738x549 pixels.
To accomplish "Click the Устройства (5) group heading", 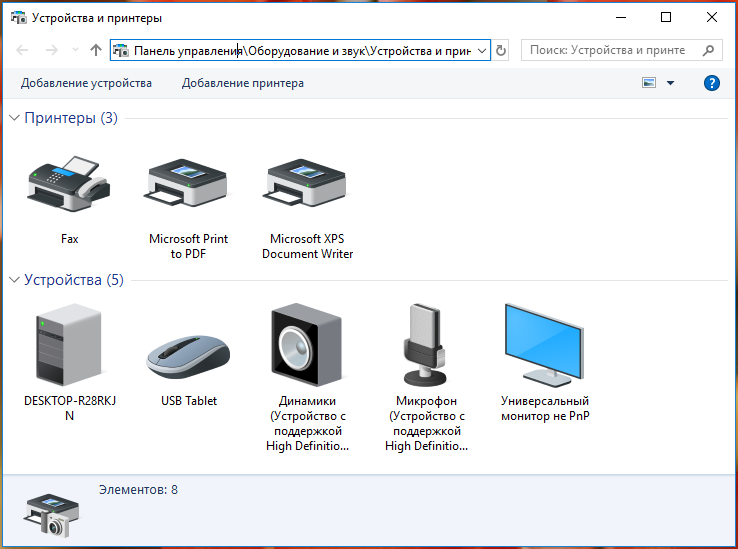I will [74, 280].
